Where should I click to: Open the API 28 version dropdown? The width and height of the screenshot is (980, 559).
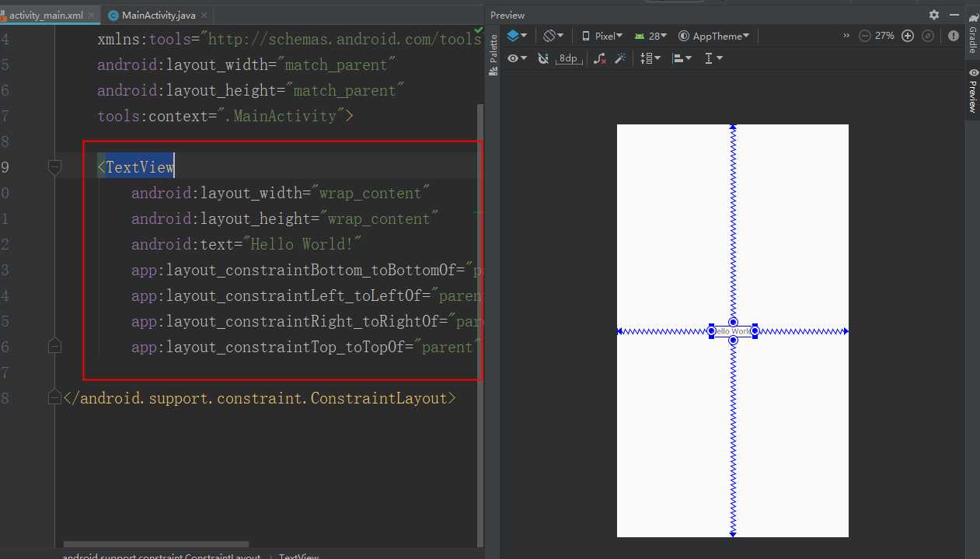pos(651,36)
